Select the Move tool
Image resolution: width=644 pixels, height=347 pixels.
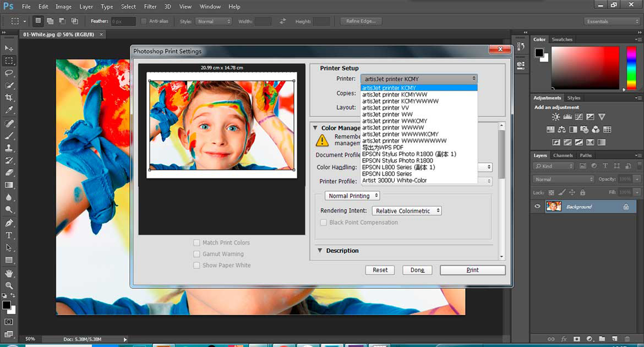(x=9, y=48)
